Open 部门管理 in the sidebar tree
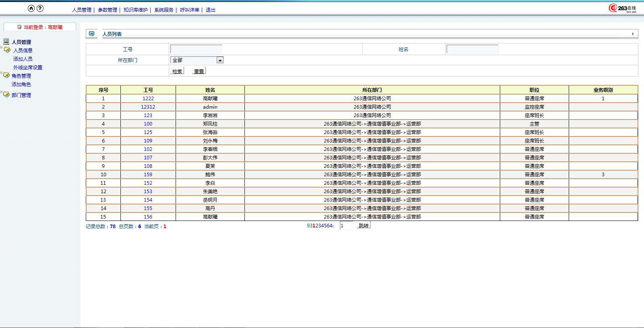Image resolution: width=644 pixels, height=328 pixels. [21, 95]
